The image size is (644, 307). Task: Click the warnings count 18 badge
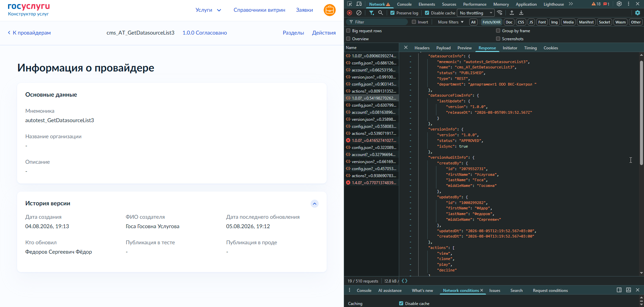click(596, 4)
